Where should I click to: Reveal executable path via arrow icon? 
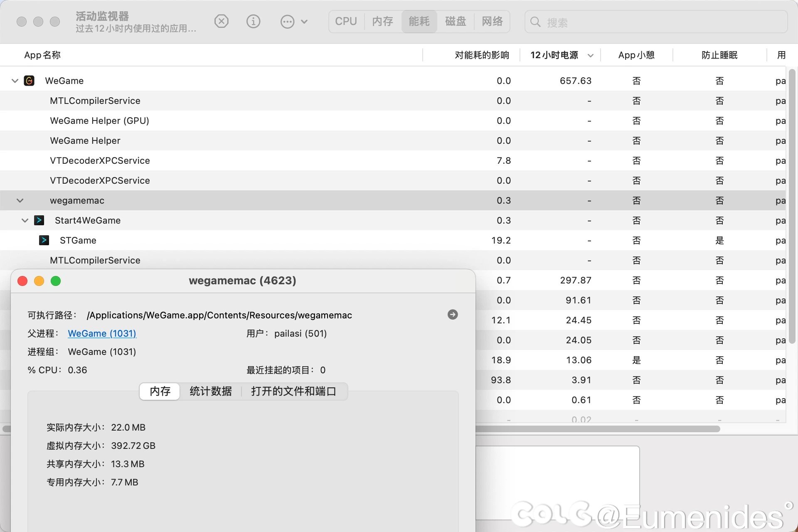(x=453, y=315)
